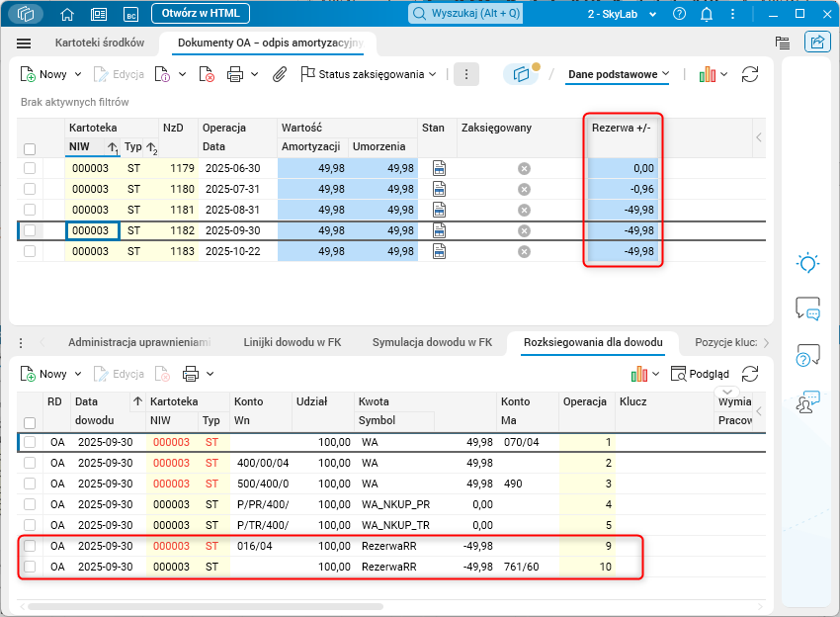Open the Symulacja dowodu w FK tab
This screenshot has width=840, height=617.
pyautogui.click(x=432, y=342)
